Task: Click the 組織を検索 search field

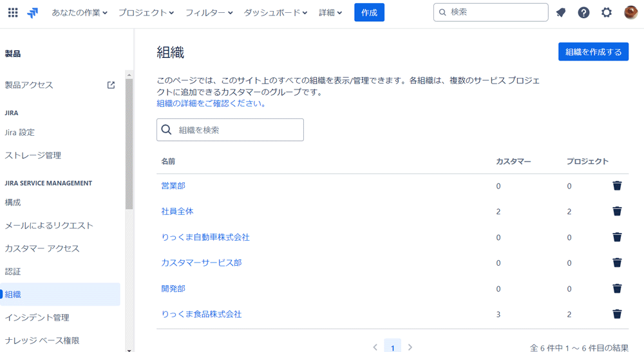Action: click(x=230, y=129)
